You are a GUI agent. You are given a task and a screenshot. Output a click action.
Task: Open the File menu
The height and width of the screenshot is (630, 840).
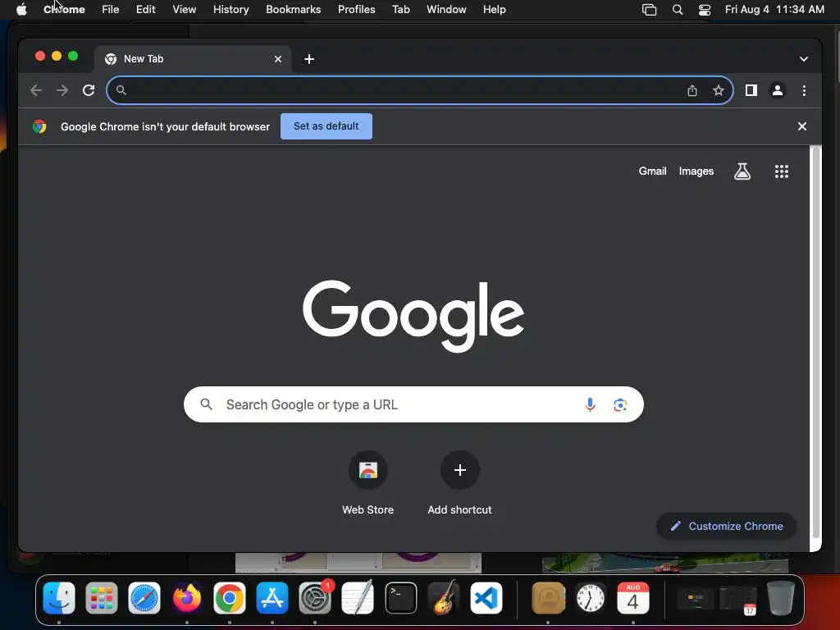pyautogui.click(x=111, y=10)
